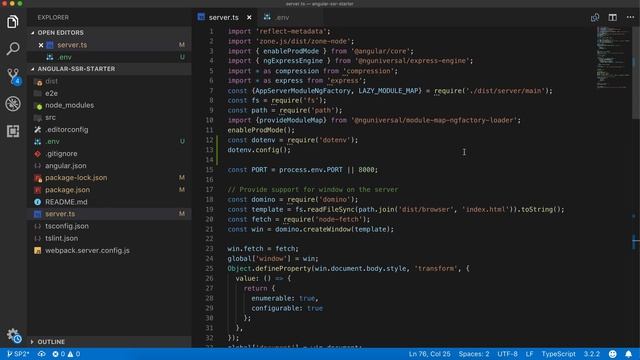Screen dimensions: 640x360
Task: Open the .editorconfig file
Action: 110,129
